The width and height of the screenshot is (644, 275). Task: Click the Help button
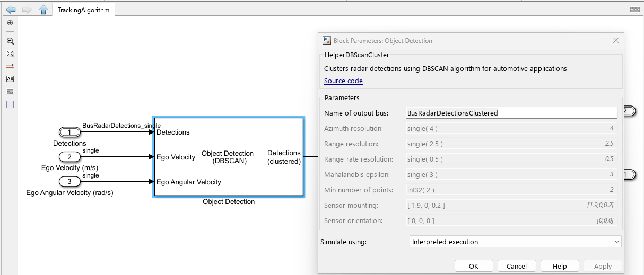(x=559, y=266)
